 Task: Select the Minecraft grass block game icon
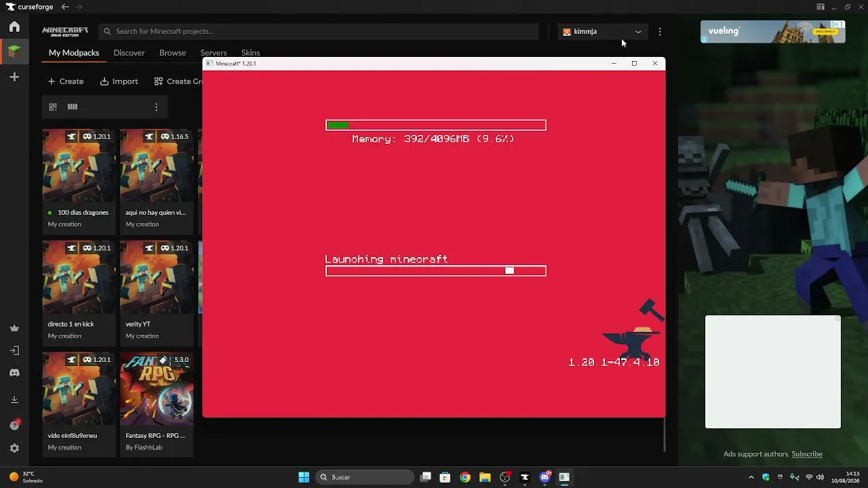coord(14,52)
